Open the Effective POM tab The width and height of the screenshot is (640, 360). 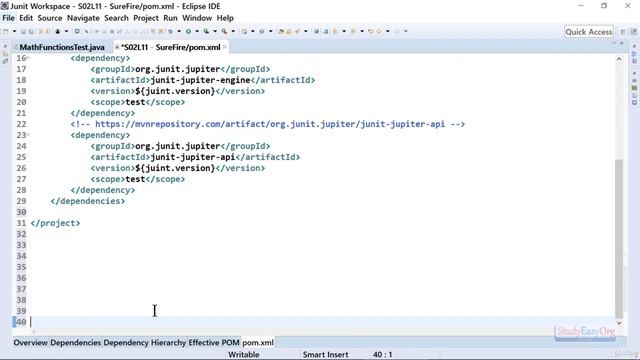pos(214,342)
